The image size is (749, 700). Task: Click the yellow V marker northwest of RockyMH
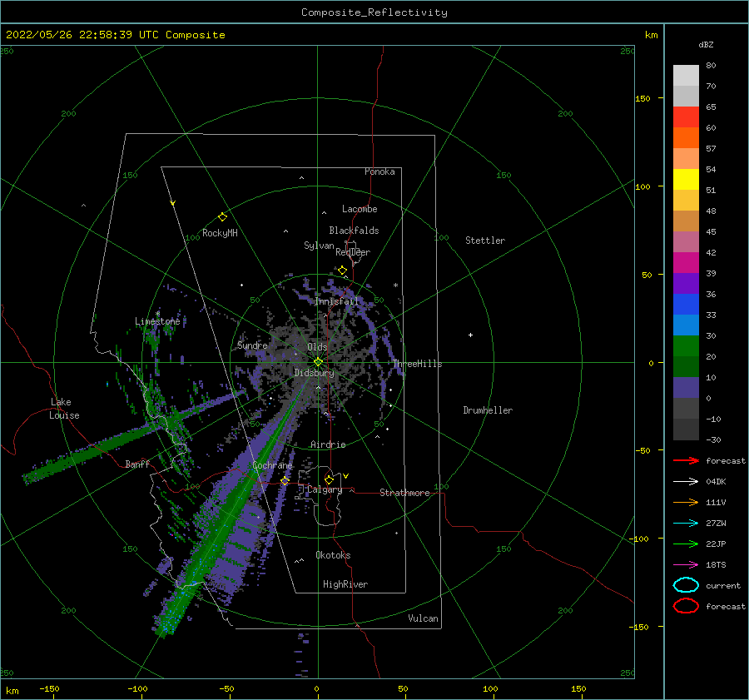173,203
